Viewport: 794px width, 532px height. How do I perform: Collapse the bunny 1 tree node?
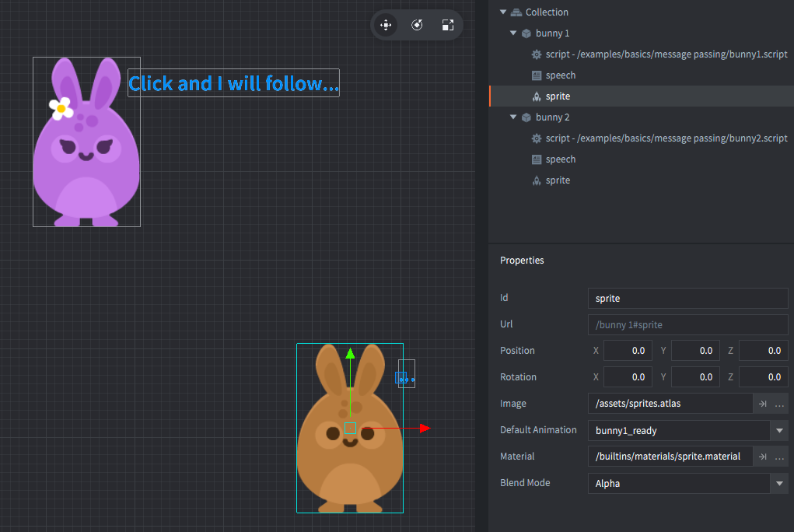[x=513, y=33]
